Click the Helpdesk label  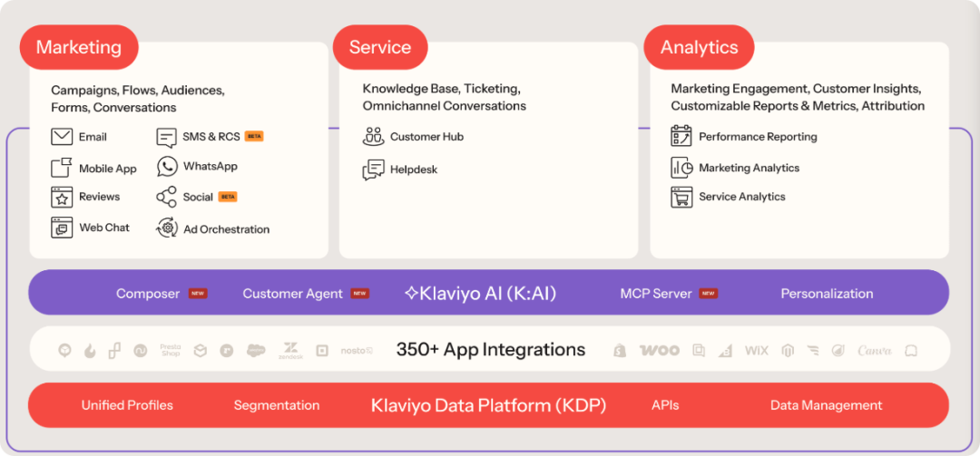(414, 170)
